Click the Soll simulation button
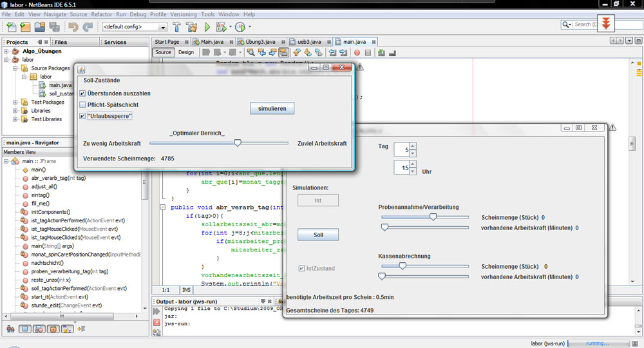644x348 pixels. [317, 235]
